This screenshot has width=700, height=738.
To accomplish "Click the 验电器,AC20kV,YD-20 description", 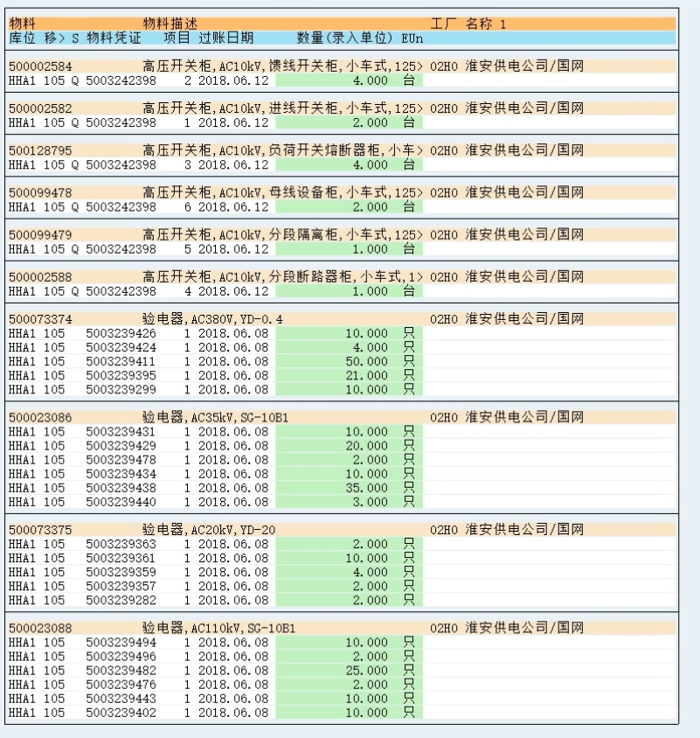I will 209,530.
